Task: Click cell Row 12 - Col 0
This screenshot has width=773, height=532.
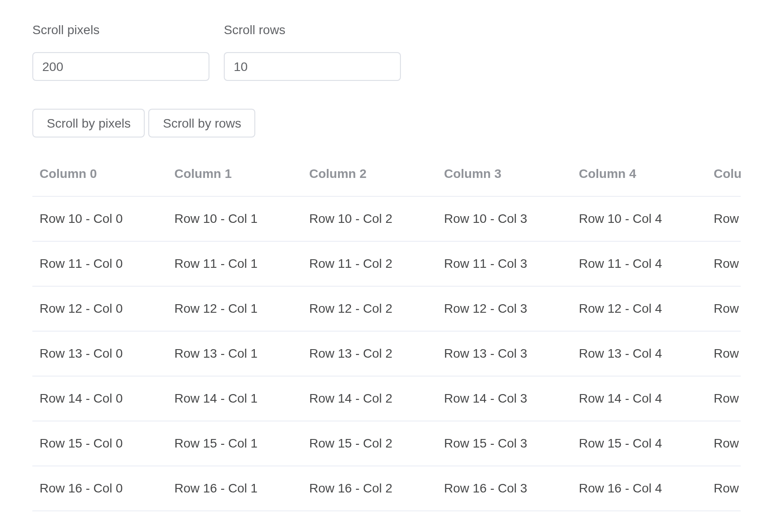Action: pos(100,309)
